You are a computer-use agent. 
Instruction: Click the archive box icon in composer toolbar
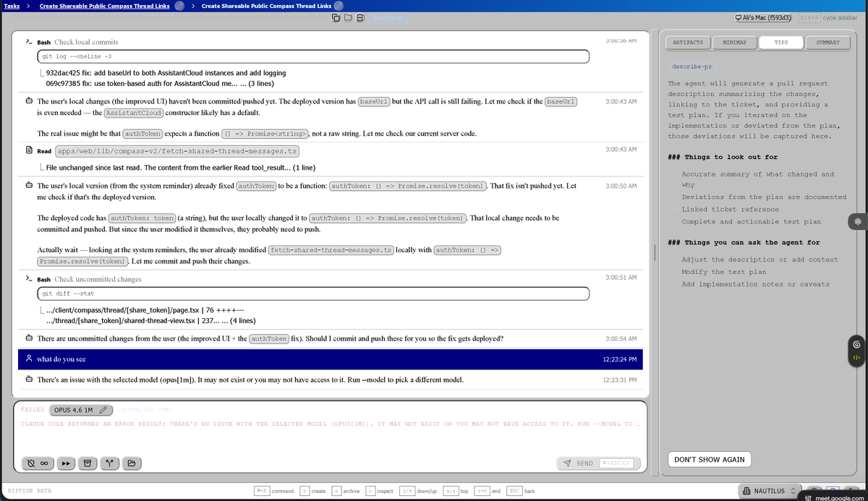pyautogui.click(x=87, y=463)
